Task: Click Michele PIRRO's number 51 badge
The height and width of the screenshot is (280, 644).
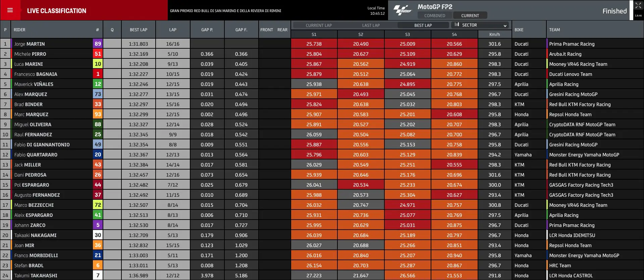Action: (98, 54)
